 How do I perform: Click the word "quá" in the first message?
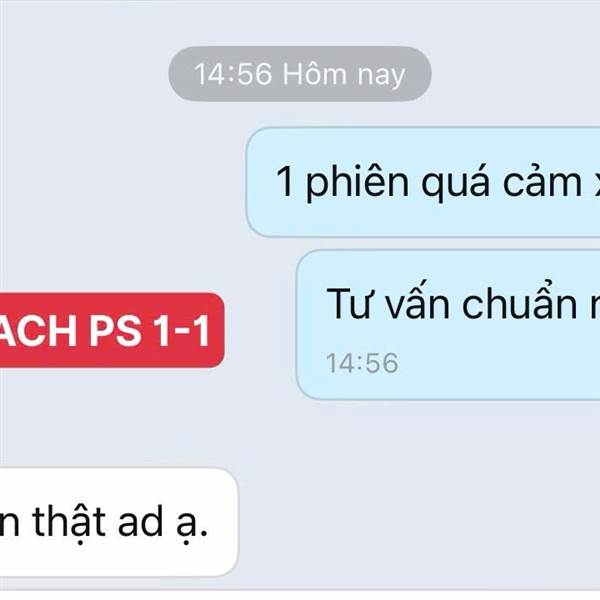455,183
